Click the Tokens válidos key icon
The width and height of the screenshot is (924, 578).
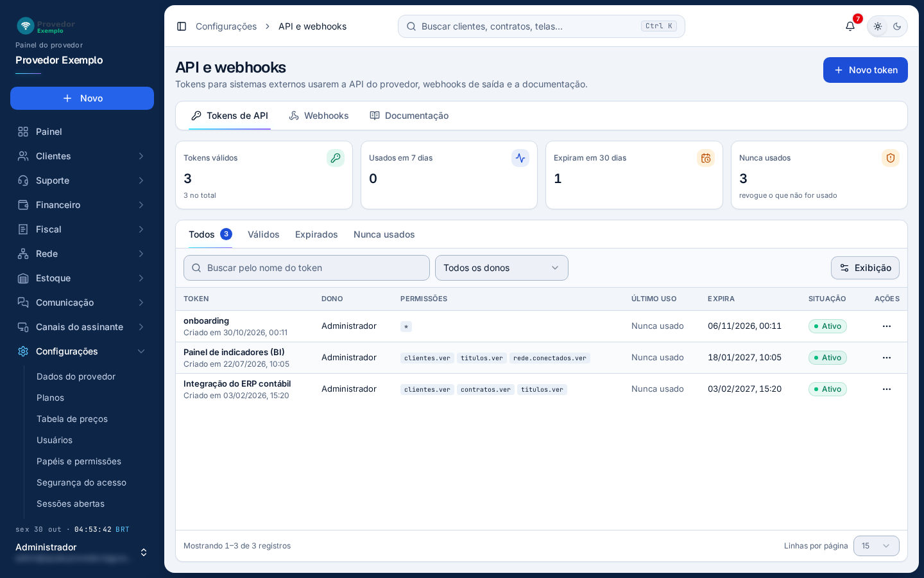point(336,158)
